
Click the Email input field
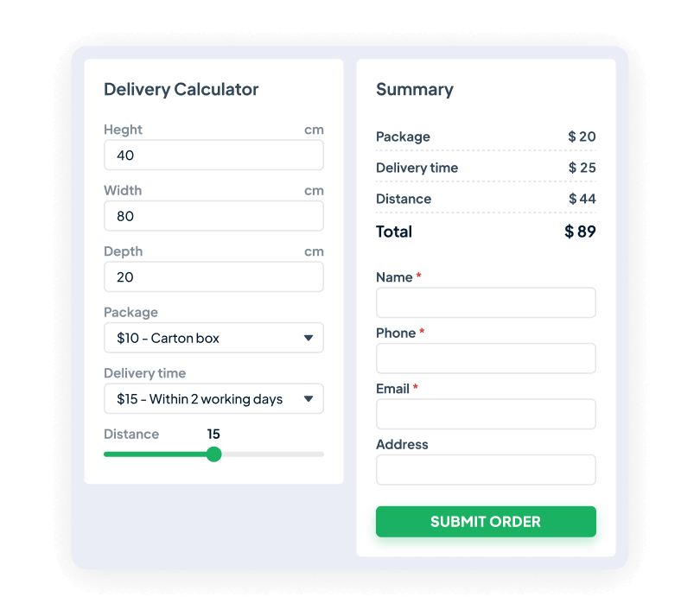[x=486, y=414]
